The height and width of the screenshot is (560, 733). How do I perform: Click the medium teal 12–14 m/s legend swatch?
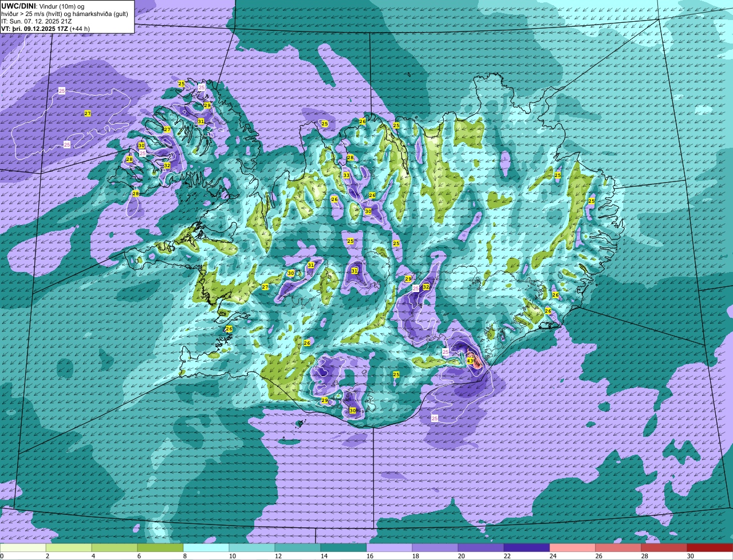tap(298, 548)
